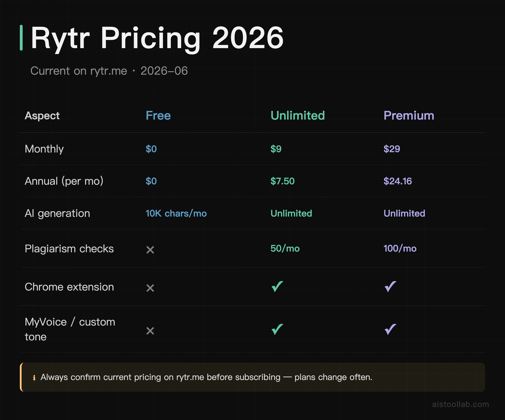Viewport: 505px width, 420px height.
Task: Click the '$24.16' annual price cell
Action: click(397, 181)
